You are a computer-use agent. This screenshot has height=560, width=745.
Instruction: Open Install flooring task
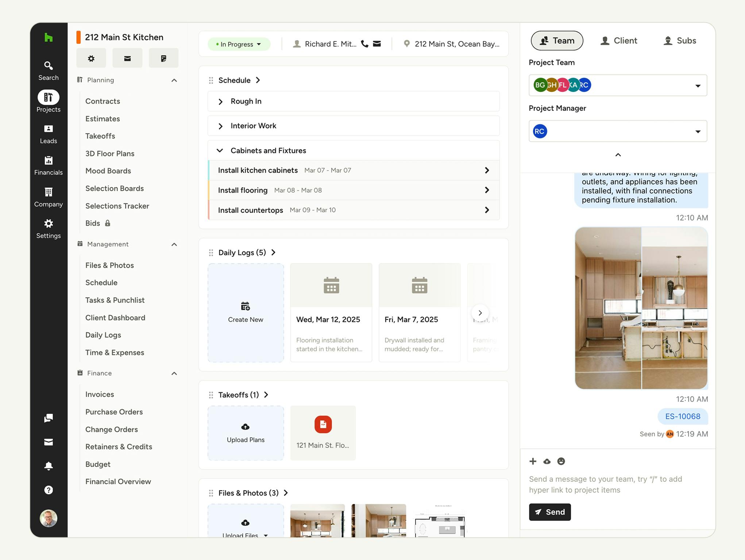coord(354,190)
